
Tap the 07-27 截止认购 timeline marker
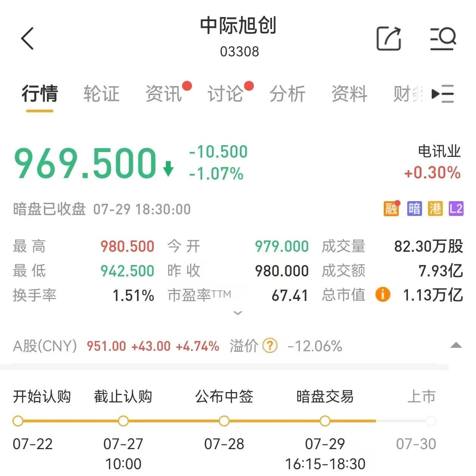tap(123, 421)
